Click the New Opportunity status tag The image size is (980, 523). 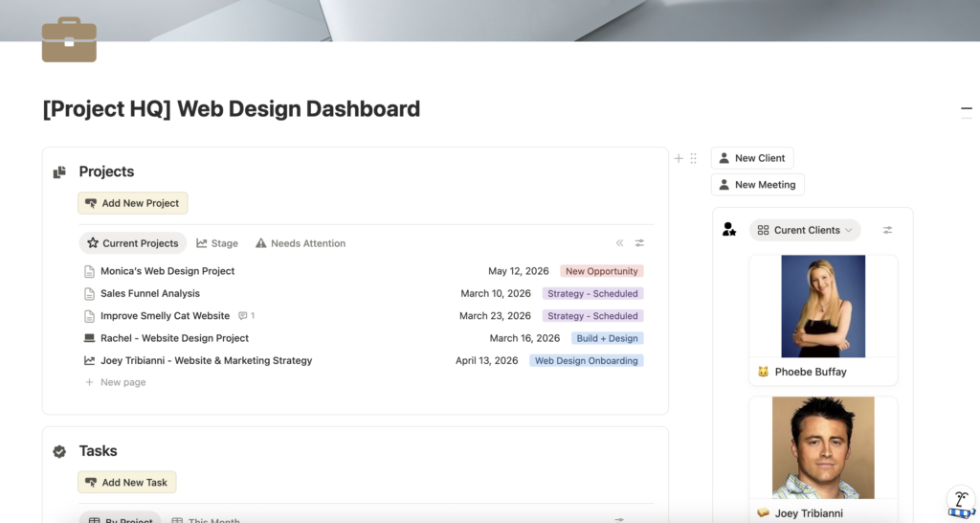tap(602, 271)
